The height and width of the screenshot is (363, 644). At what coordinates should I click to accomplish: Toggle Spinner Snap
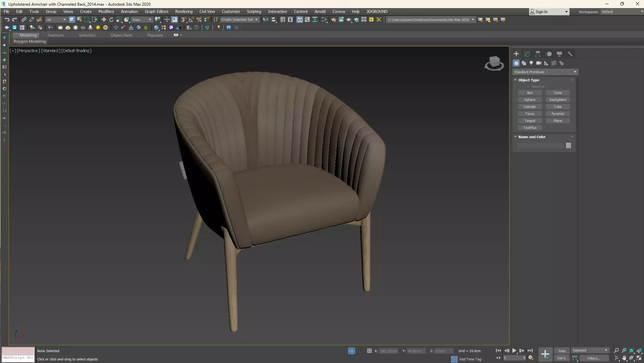coord(207,20)
